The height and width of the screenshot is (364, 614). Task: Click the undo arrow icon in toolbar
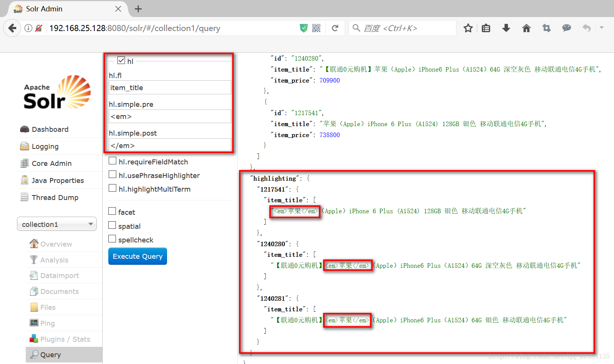coord(587,28)
